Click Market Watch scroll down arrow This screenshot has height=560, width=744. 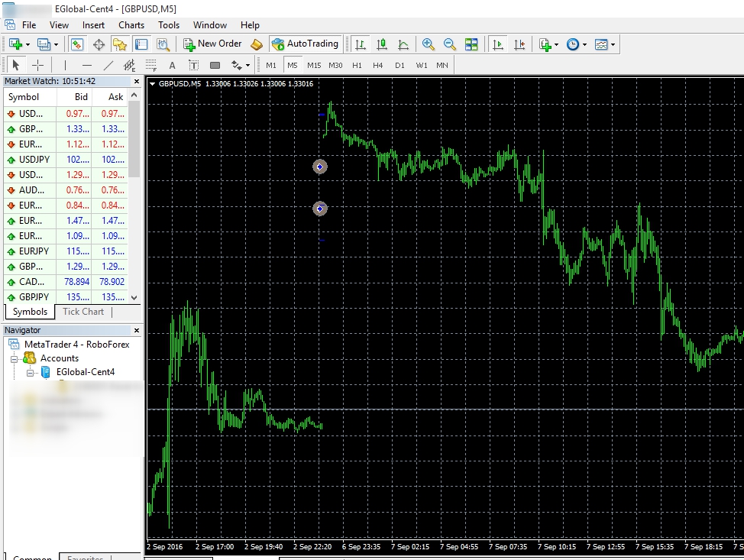134,297
